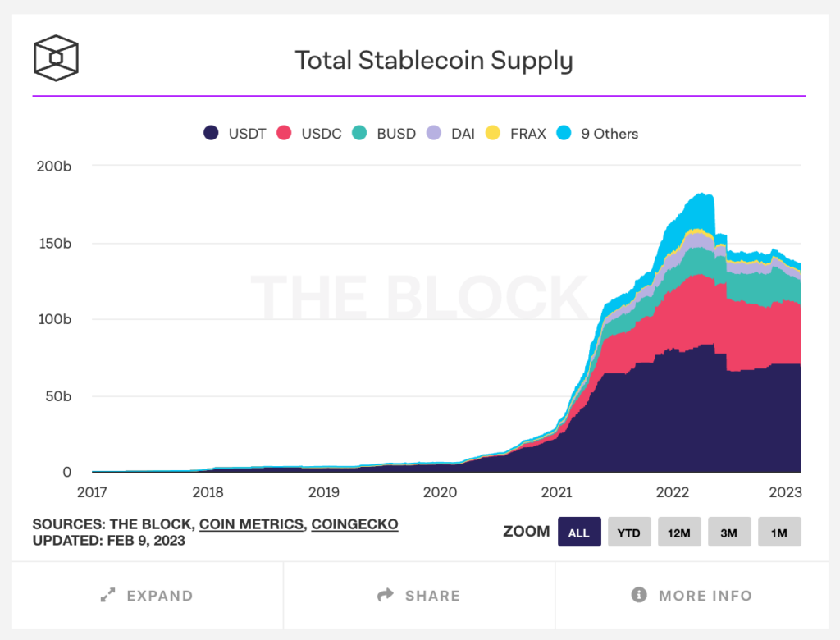This screenshot has width=840, height=640.
Task: Select the YTD zoom range
Action: click(x=629, y=532)
